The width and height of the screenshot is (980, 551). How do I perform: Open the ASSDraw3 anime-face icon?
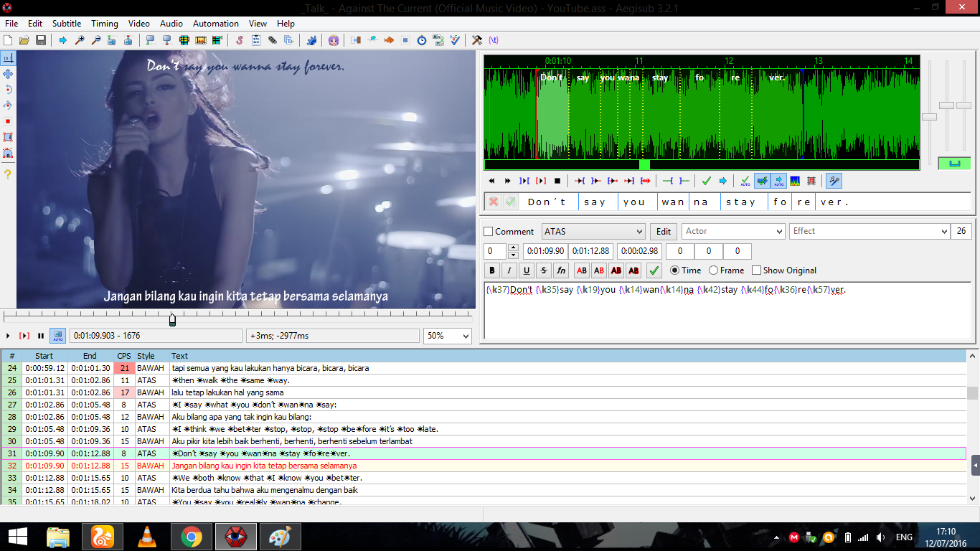click(334, 40)
